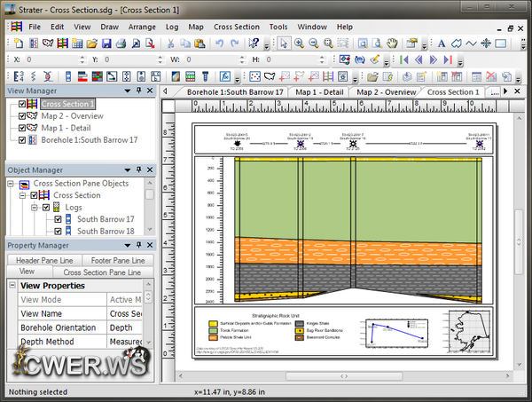Open the View Manager panel dropdown arrow
532x402 pixels.
[127, 91]
